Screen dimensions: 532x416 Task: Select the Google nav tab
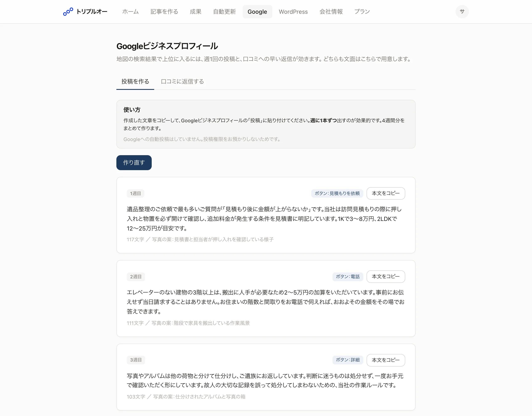(257, 12)
